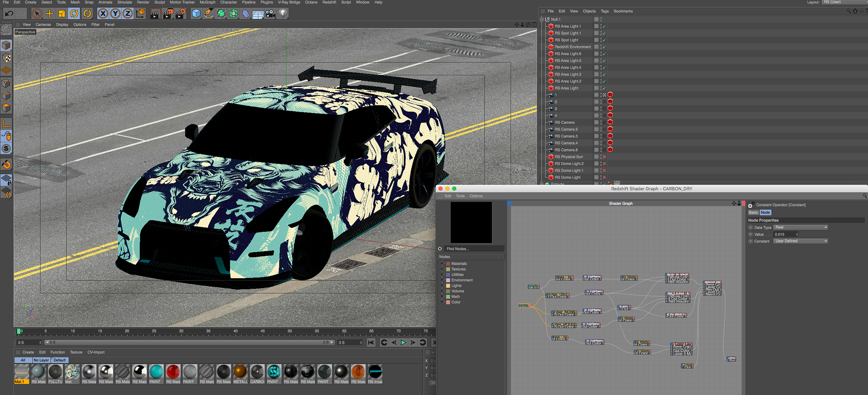
Task: Toggle X axis lock
Action: (103, 14)
